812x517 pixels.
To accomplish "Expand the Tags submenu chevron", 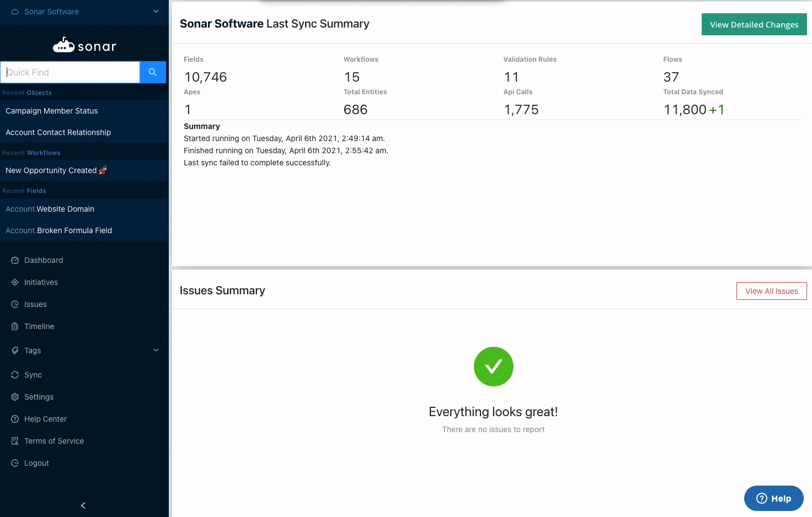I will click(156, 350).
